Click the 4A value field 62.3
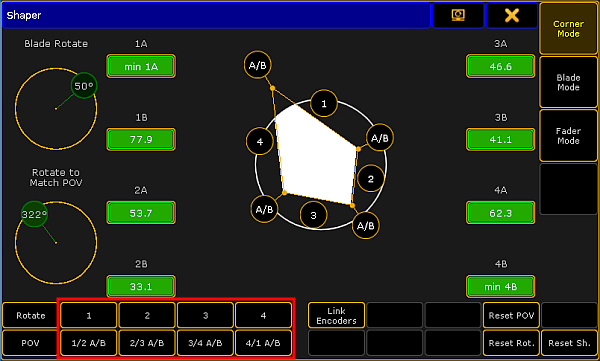 501,213
